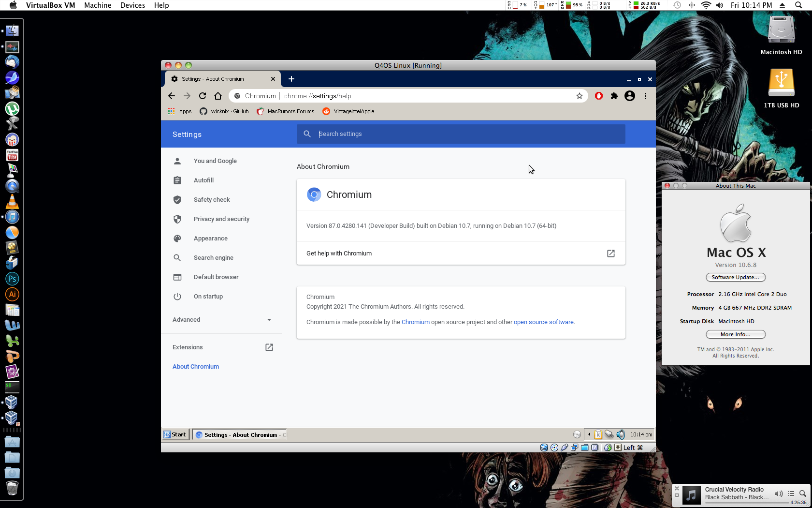Open Get help with Chromium
The height and width of the screenshot is (508, 812).
point(461,254)
